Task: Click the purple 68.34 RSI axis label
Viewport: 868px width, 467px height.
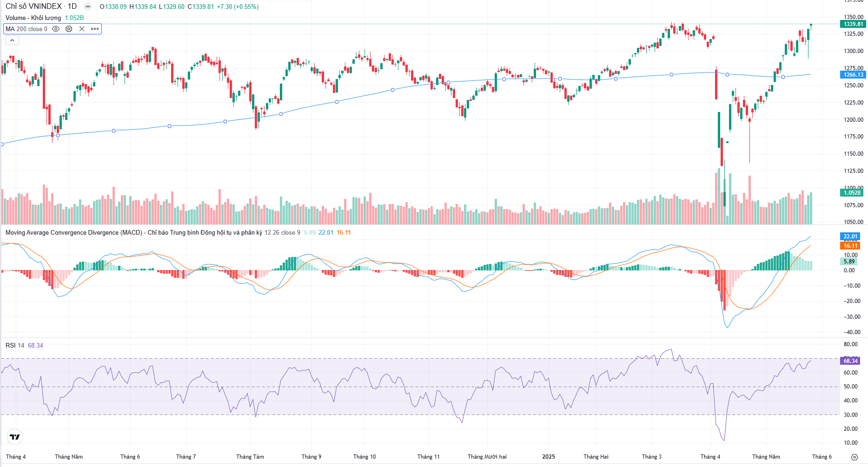Action: click(x=850, y=361)
